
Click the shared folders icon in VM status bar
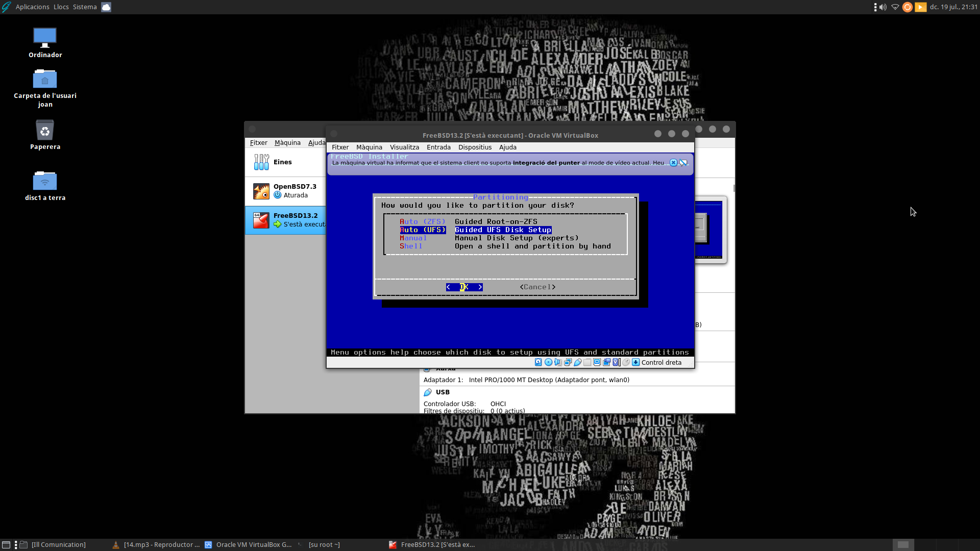point(587,362)
